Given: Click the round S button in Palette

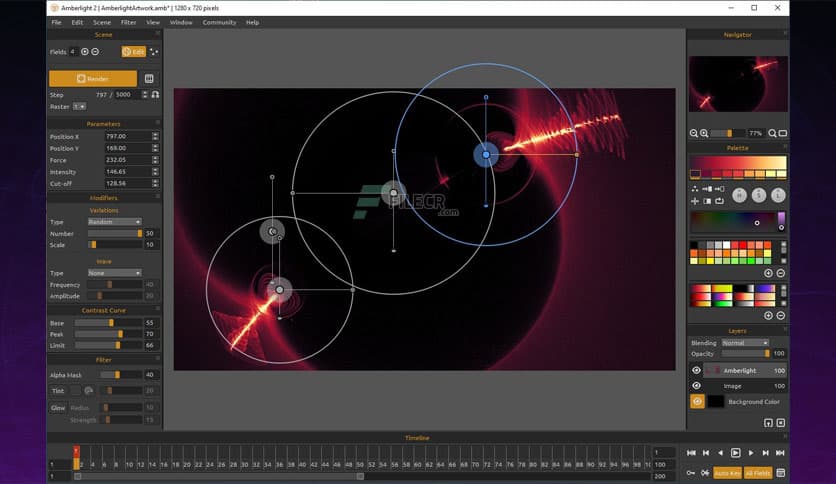Looking at the screenshot, I should [x=759, y=195].
